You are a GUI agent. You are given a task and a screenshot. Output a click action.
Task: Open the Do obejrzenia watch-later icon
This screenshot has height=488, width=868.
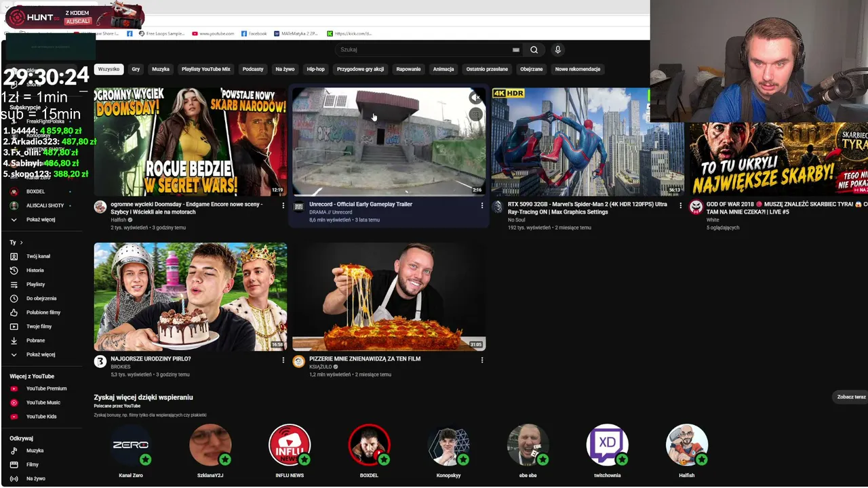(14, 298)
